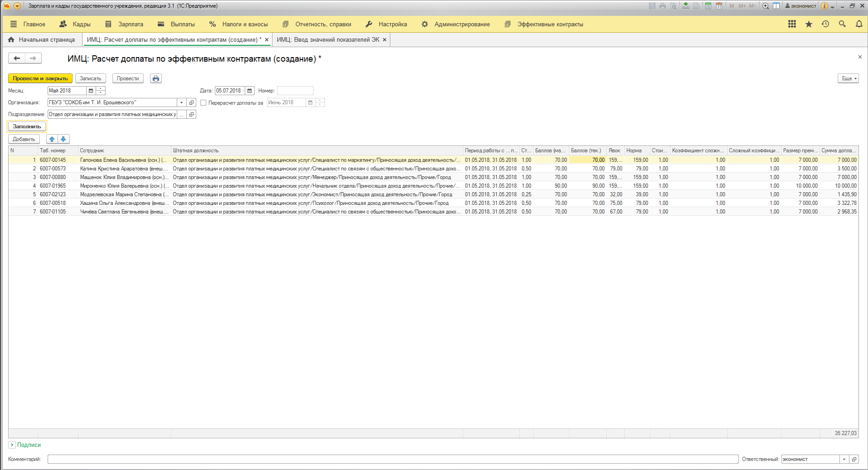Screen dimensions: 868x470
Task: Enable the Перерасчет доплаты за checkbox
Action: 204,103
